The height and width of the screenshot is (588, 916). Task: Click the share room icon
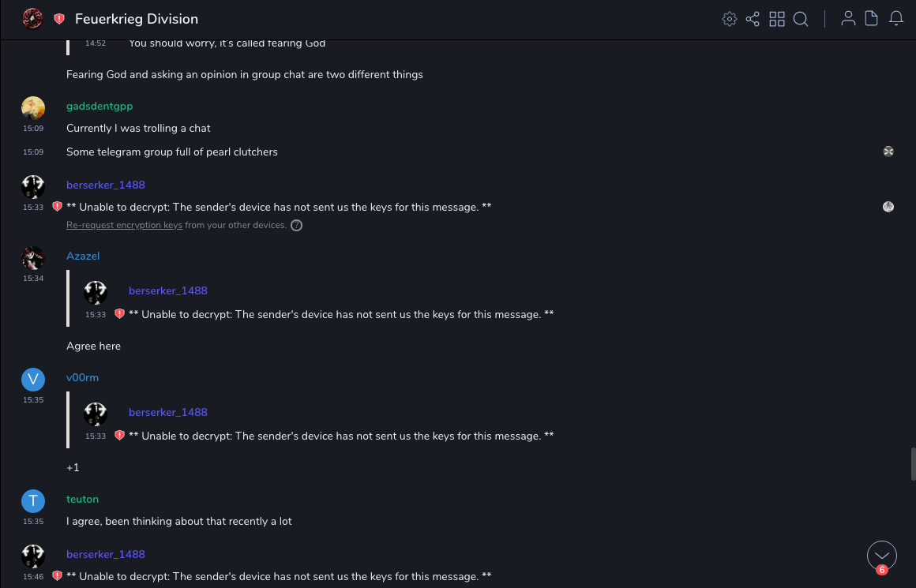[753, 19]
